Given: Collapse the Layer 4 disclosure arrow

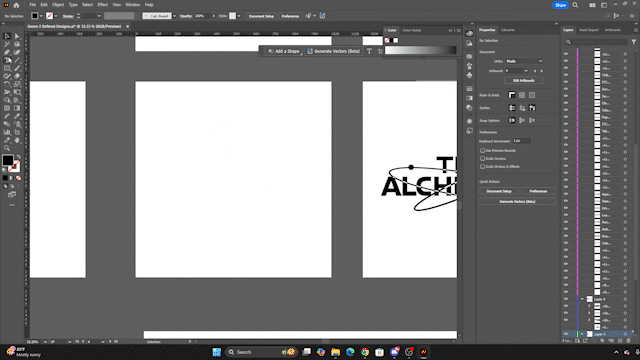Looking at the screenshot, I should click(582, 299).
